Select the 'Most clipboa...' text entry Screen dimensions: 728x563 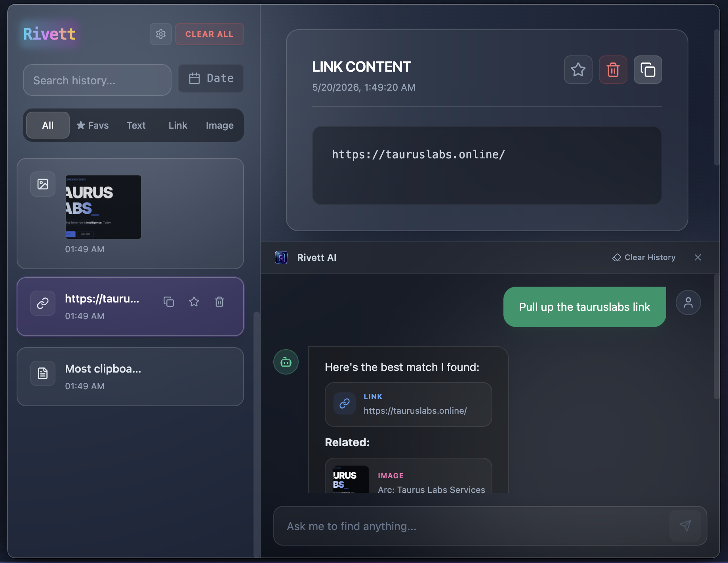130,377
